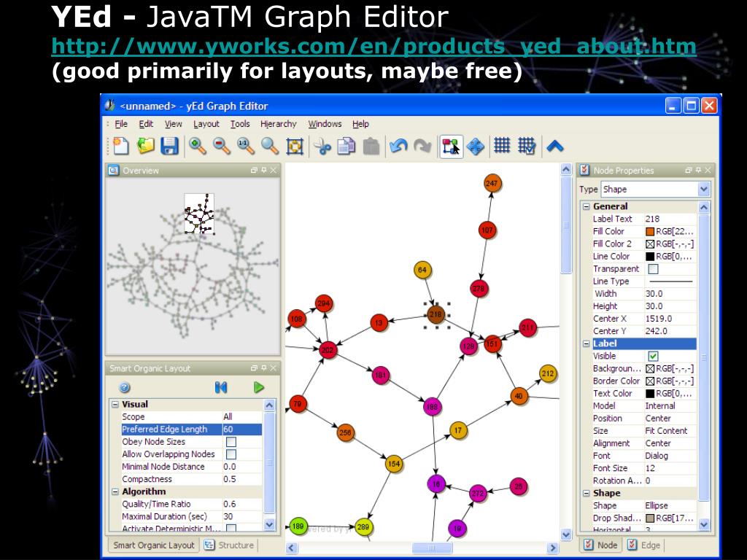
Task: Redo the action with grayed arrow
Action: (x=422, y=146)
